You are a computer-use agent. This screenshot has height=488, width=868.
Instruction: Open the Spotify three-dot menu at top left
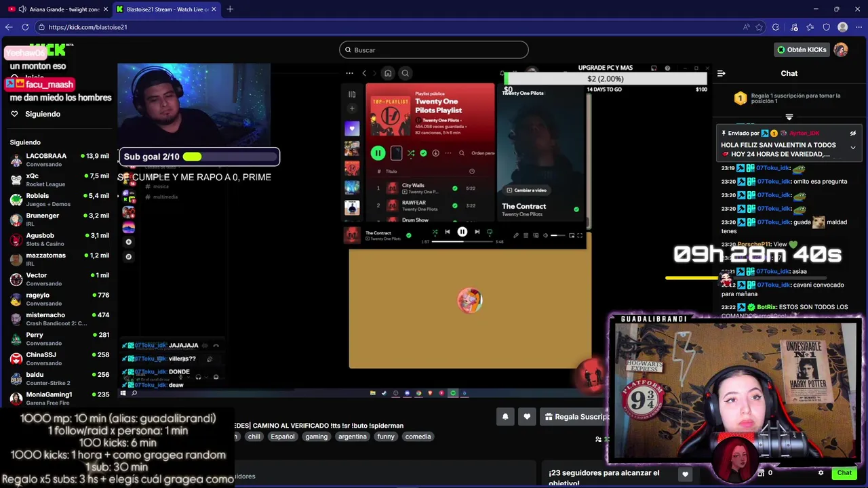(x=349, y=73)
